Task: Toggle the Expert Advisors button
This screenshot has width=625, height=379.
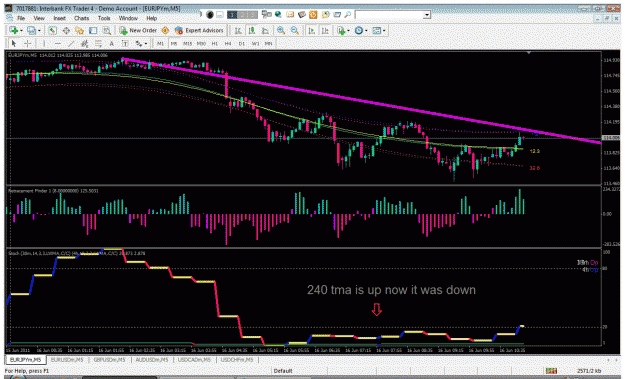Action: [199, 30]
